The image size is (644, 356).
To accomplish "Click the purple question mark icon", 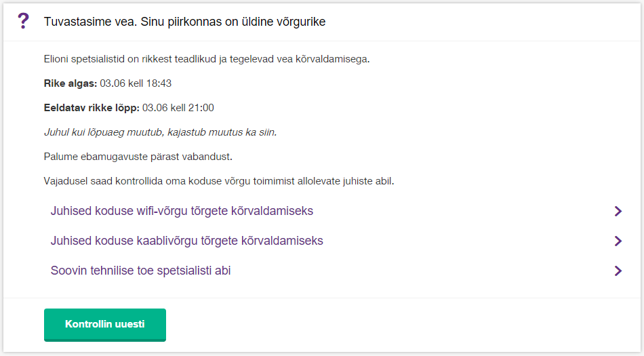I will pyautogui.click(x=24, y=20).
